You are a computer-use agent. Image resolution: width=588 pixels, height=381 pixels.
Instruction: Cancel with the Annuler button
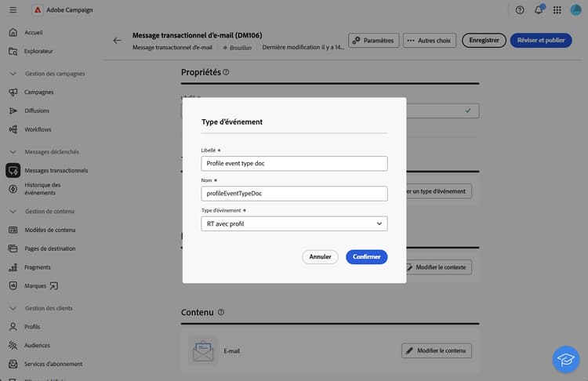pyautogui.click(x=320, y=257)
